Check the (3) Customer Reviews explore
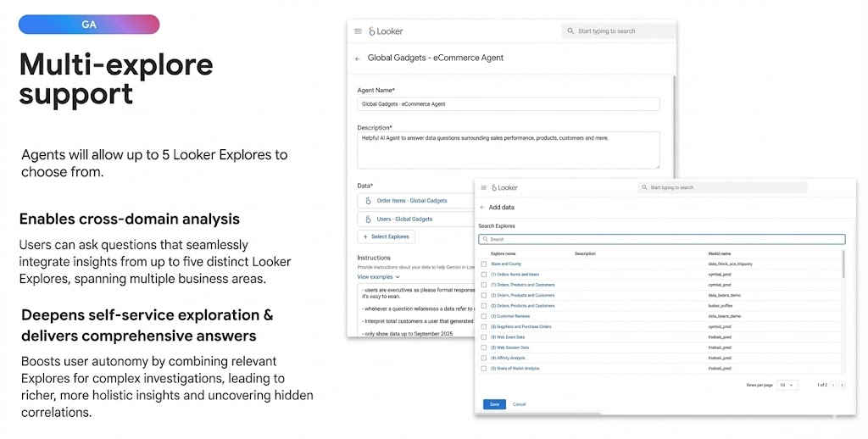The width and height of the screenshot is (868, 439). pyautogui.click(x=484, y=316)
